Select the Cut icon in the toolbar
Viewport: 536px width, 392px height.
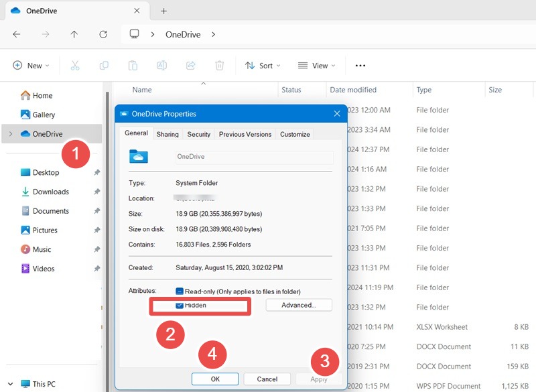click(75, 65)
